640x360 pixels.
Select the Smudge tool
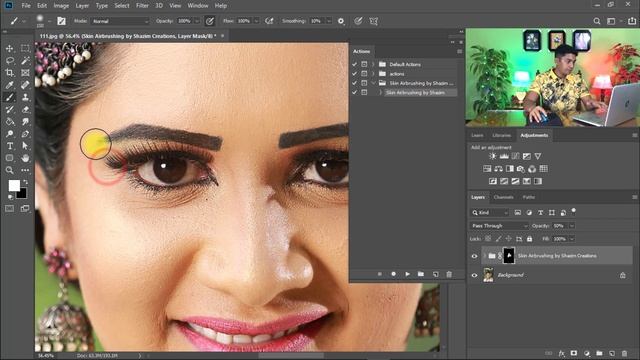[25, 122]
